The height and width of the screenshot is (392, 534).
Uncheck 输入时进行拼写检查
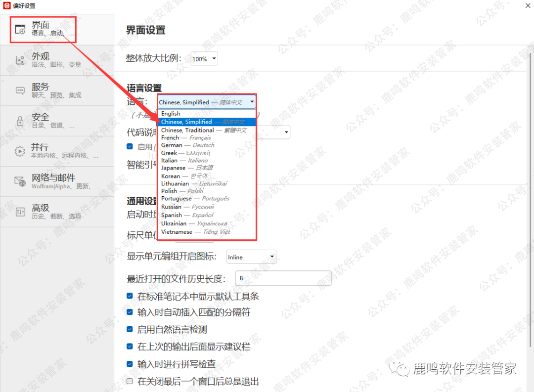130,364
